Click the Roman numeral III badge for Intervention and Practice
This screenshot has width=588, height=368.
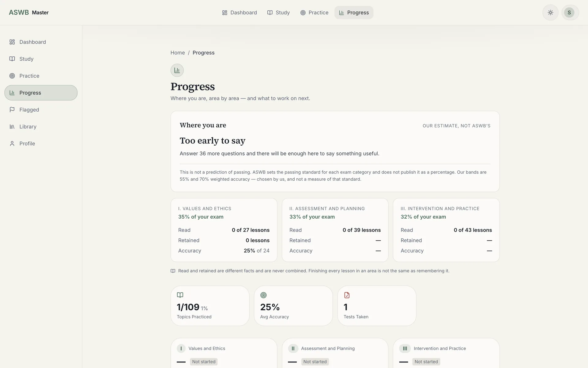click(405, 348)
